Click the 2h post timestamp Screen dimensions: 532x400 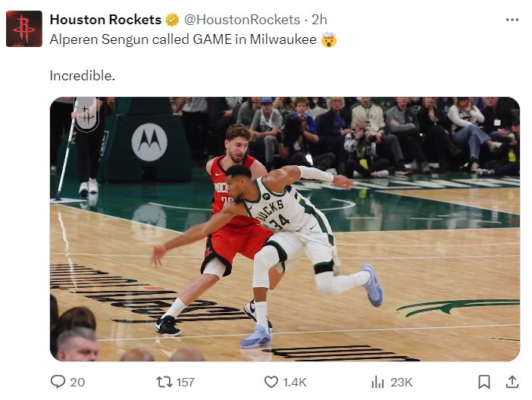pyautogui.click(x=319, y=20)
